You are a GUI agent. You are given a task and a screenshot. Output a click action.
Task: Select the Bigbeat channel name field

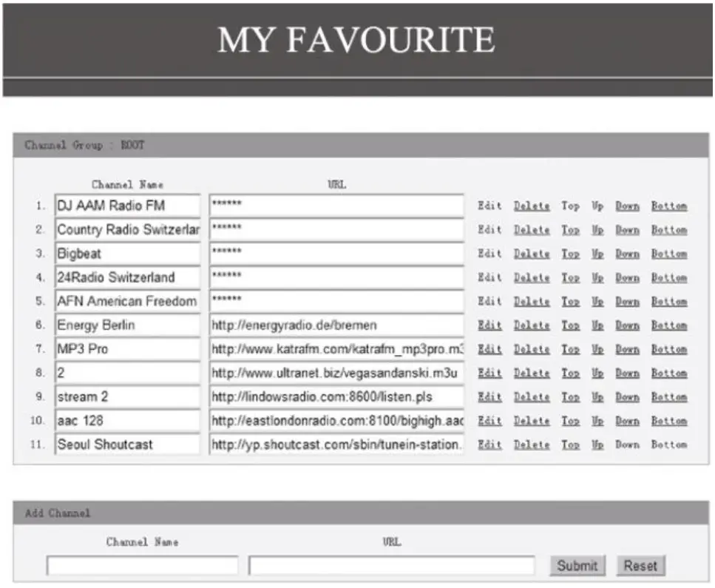click(127, 254)
